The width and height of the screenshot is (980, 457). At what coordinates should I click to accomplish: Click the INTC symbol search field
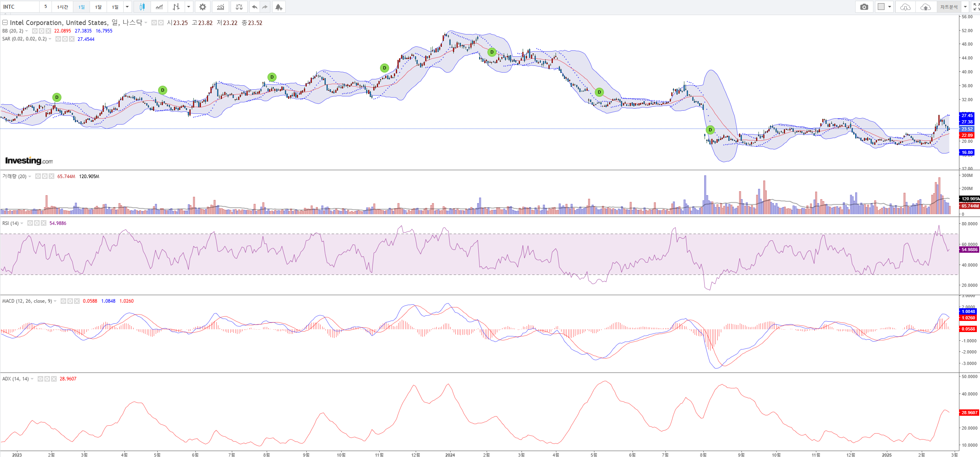pyautogui.click(x=20, y=7)
